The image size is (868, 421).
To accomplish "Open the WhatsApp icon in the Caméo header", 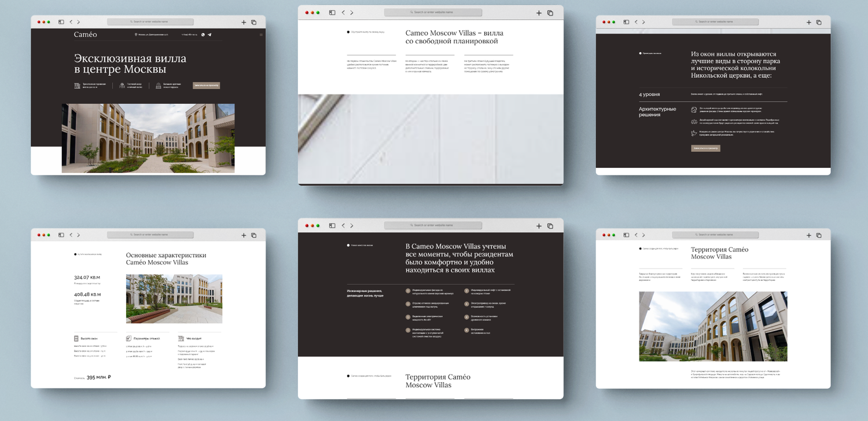I will coord(203,35).
